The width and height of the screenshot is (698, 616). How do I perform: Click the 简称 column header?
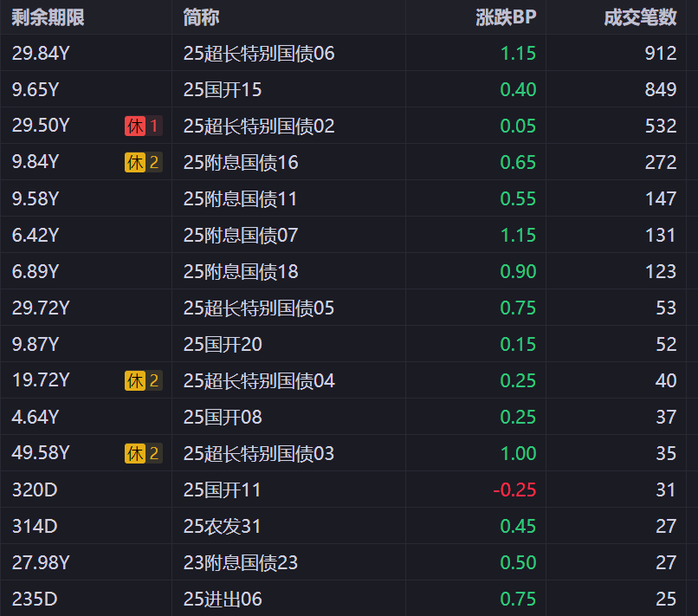(x=201, y=17)
